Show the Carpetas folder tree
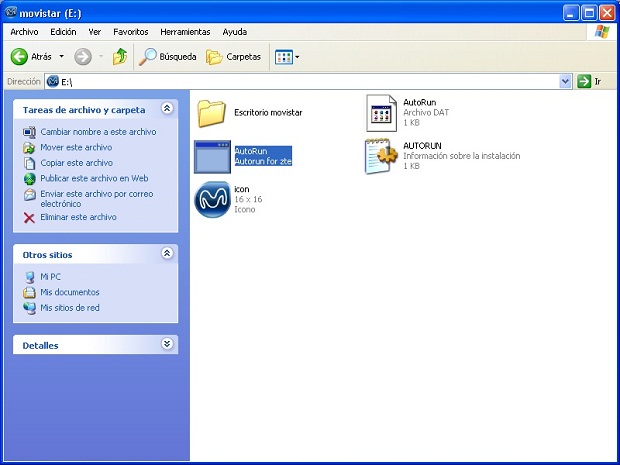Screen dimensions: 620x465 tap(234, 57)
